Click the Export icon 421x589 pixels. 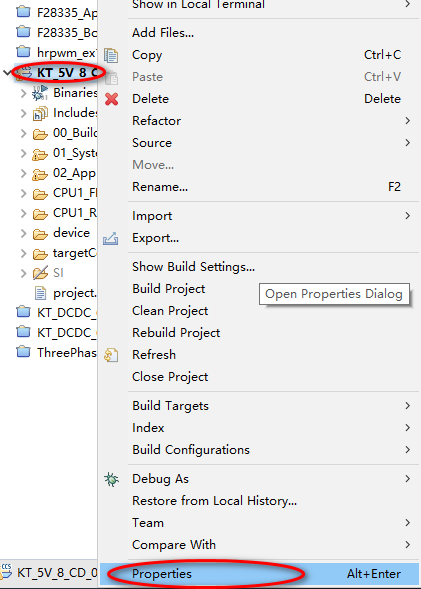tap(110, 238)
